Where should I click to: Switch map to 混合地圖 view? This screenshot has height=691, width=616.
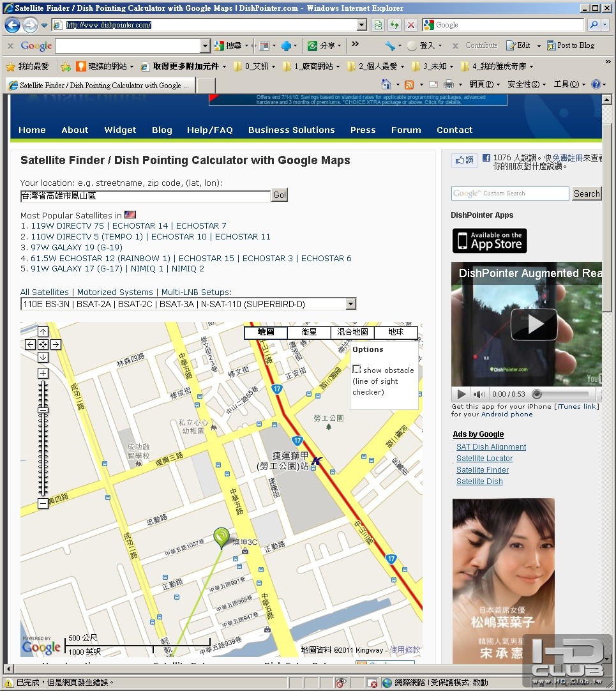352,332
